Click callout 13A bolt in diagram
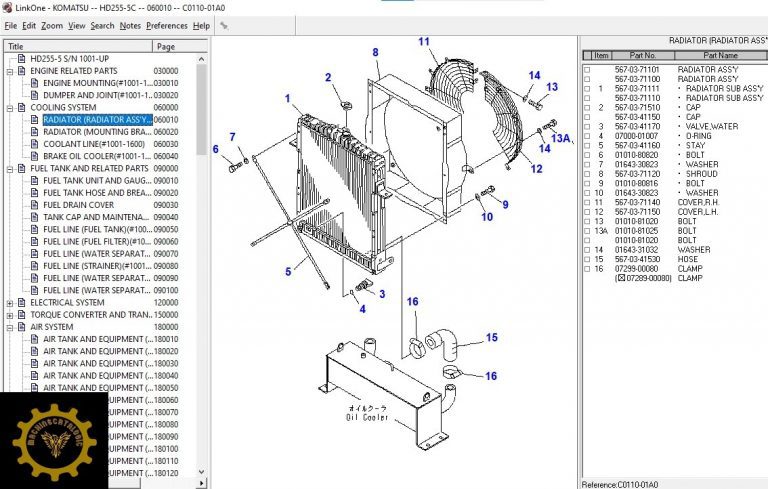 click(561, 138)
